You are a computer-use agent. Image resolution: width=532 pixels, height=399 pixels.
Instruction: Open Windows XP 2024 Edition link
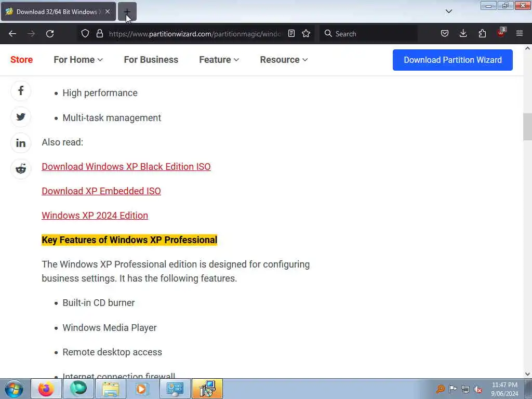click(x=95, y=216)
